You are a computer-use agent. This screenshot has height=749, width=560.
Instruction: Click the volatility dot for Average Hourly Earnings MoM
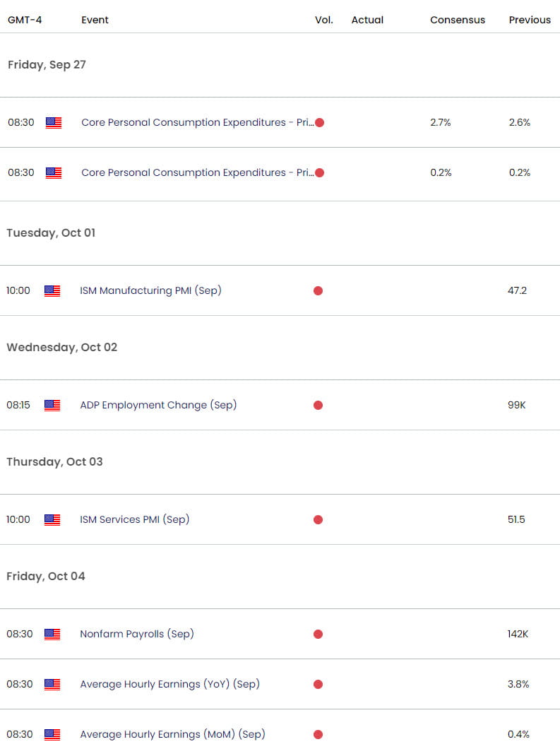coord(318,734)
